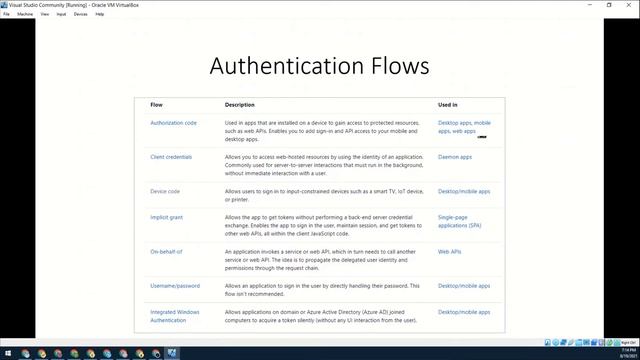Click Single-page applications (SPA) link
640x360 pixels.
[460, 222]
